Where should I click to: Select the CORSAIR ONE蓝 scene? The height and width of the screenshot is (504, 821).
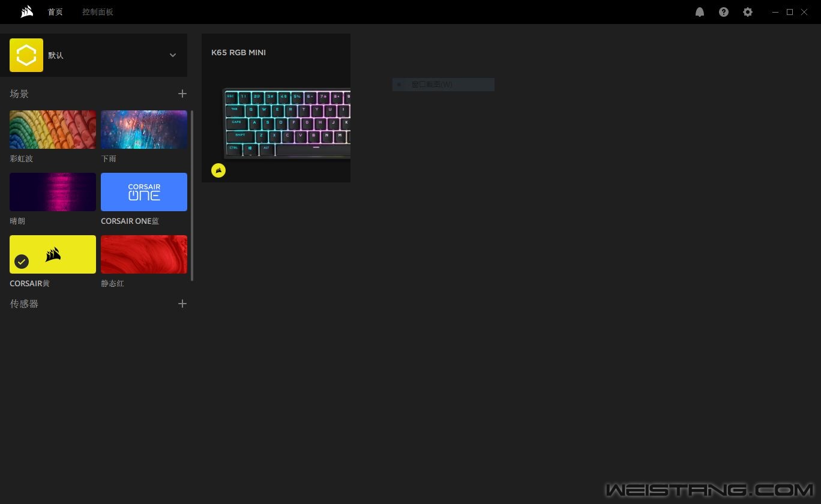point(144,192)
